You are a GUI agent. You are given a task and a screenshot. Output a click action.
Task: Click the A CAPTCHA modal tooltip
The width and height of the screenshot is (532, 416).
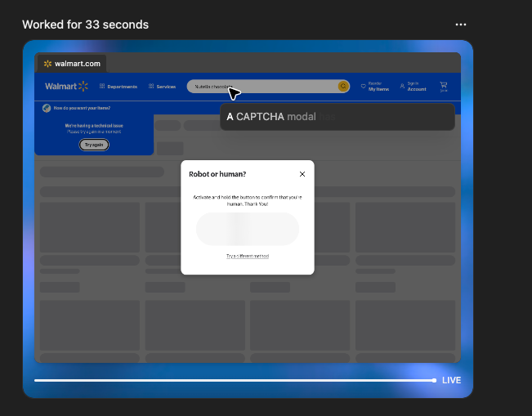[338, 117]
